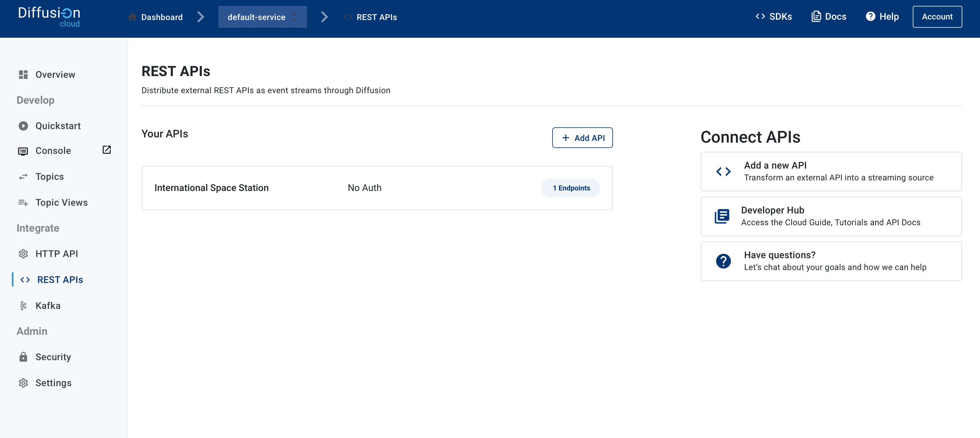The height and width of the screenshot is (438, 980).
Task: Click the Settings gear icon
Action: click(23, 383)
